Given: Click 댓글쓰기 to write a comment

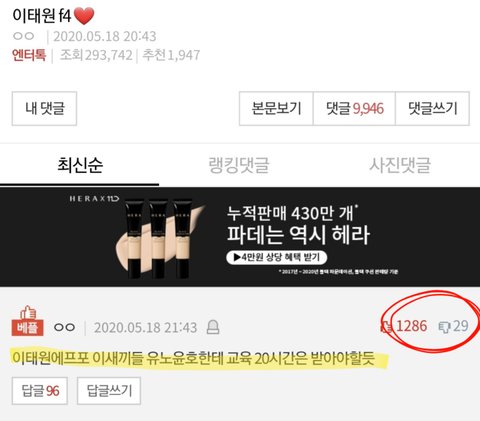Looking at the screenshot, I should pyautogui.click(x=433, y=109).
